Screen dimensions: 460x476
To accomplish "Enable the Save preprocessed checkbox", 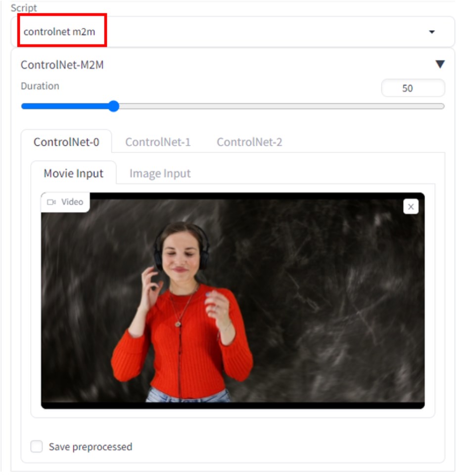I will [37, 446].
